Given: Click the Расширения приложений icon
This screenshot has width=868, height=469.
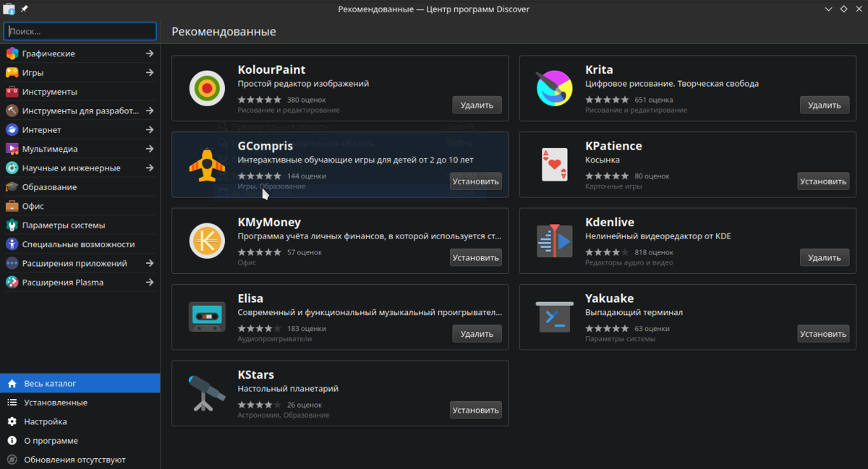Looking at the screenshot, I should tap(12, 263).
